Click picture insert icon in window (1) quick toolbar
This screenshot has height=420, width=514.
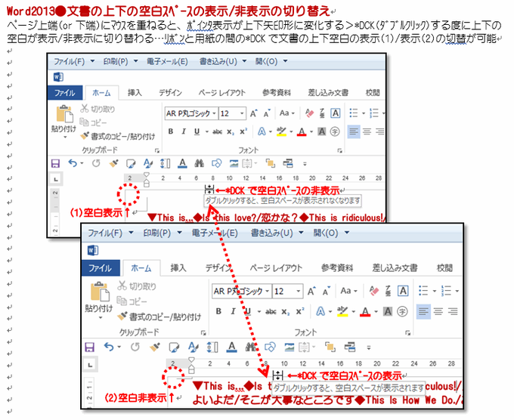click(x=234, y=163)
